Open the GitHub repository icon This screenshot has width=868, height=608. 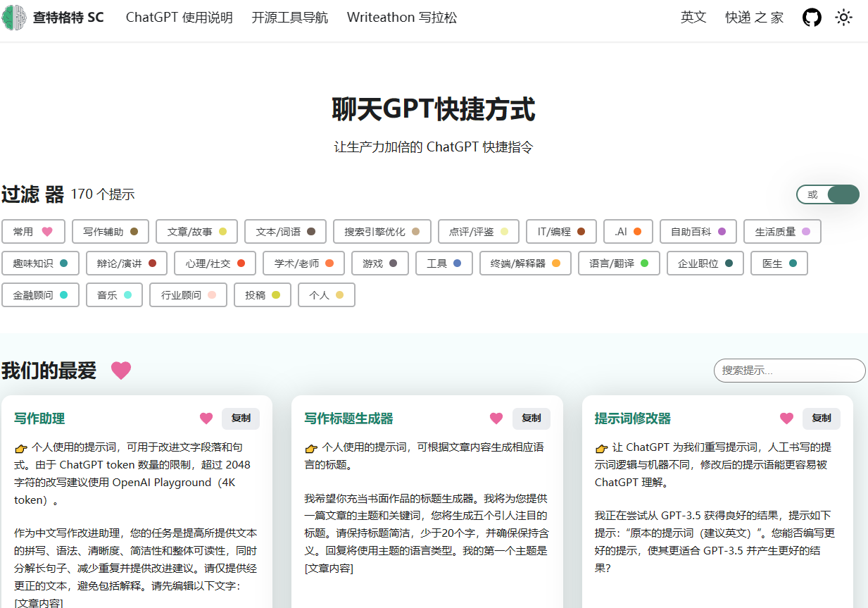pyautogui.click(x=812, y=18)
